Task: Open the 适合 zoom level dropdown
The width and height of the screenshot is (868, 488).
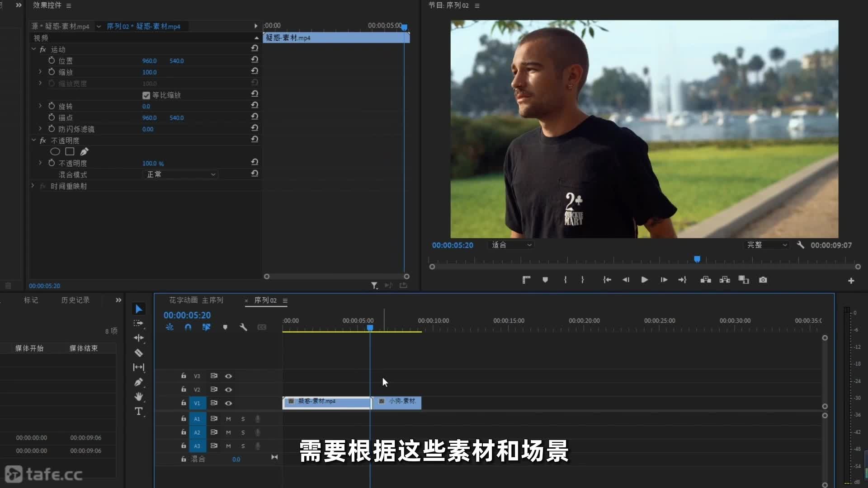Action: (511, 245)
